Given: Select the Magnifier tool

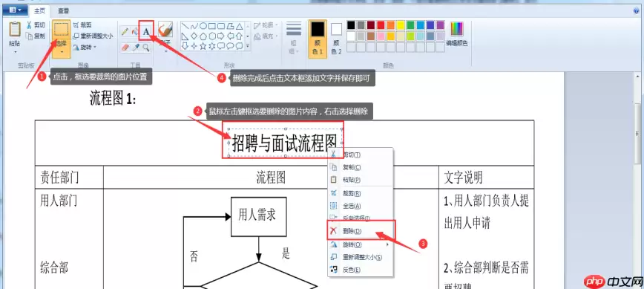Looking at the screenshot, I should pyautogui.click(x=146, y=48).
